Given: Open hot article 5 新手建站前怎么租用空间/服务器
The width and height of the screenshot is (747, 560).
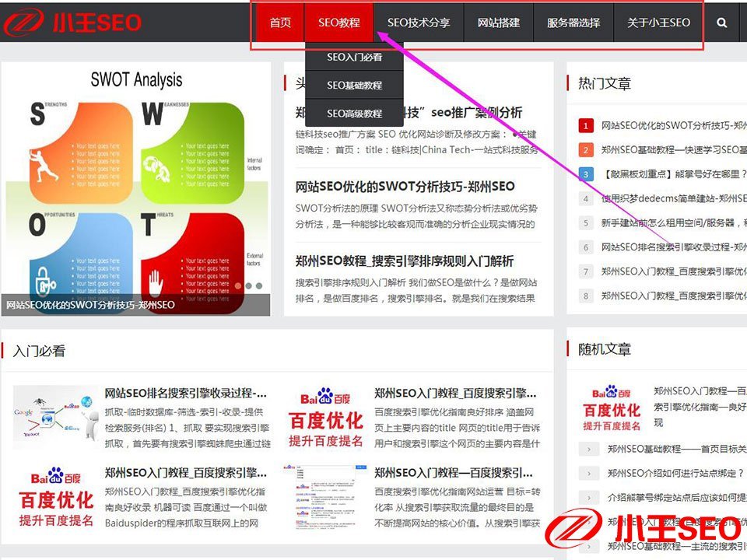Looking at the screenshot, I should coord(674,223).
